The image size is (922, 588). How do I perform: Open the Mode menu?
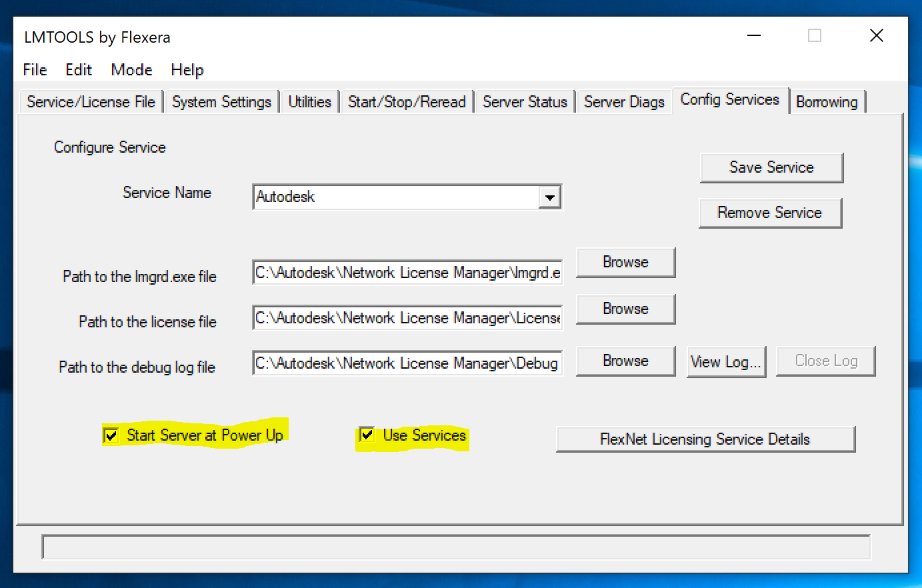point(131,70)
